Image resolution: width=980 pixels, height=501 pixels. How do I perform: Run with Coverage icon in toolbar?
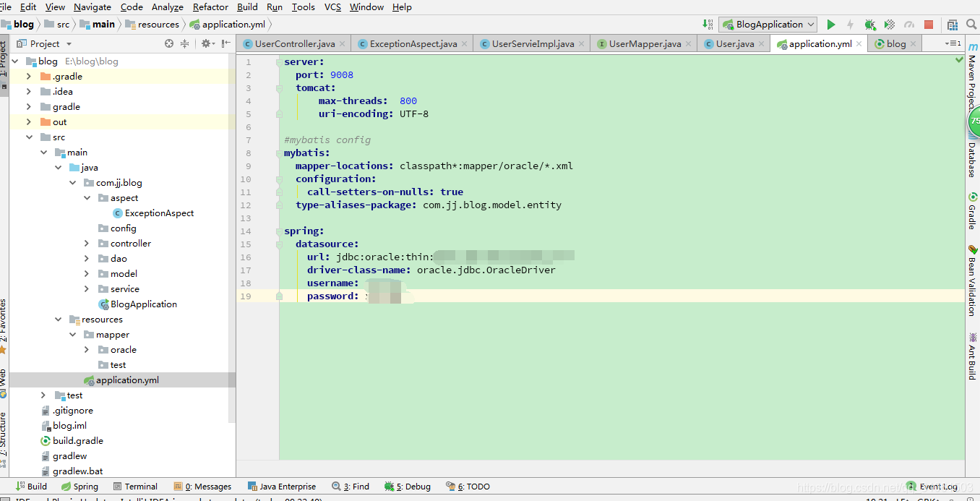[x=890, y=25]
